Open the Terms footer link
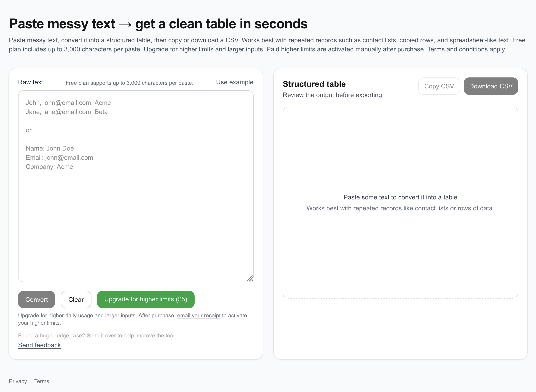 pos(42,381)
